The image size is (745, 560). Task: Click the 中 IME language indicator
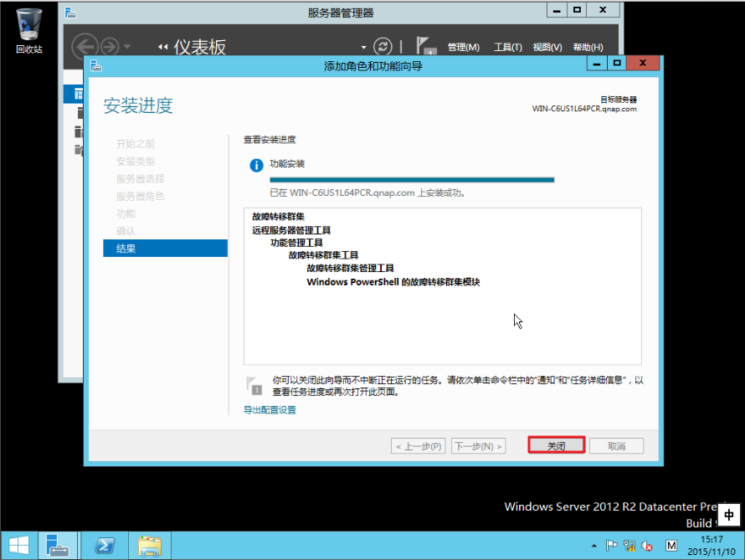click(x=728, y=516)
